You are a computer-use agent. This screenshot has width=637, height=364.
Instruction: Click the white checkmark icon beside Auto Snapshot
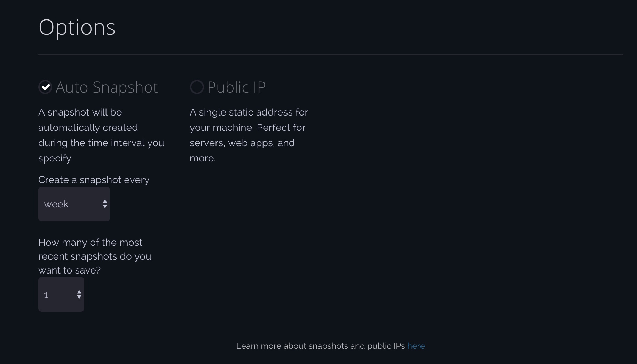click(45, 87)
